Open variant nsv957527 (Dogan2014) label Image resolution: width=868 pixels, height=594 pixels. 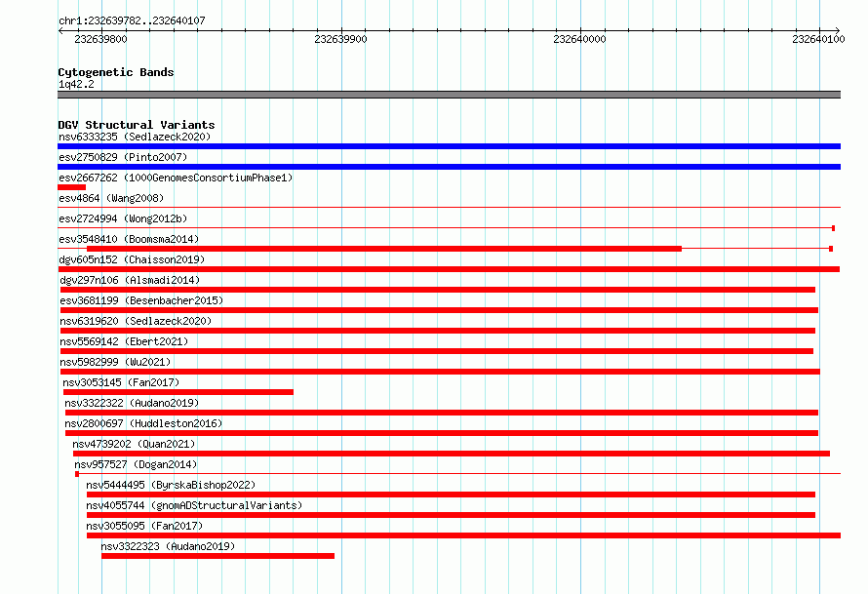(x=136, y=464)
